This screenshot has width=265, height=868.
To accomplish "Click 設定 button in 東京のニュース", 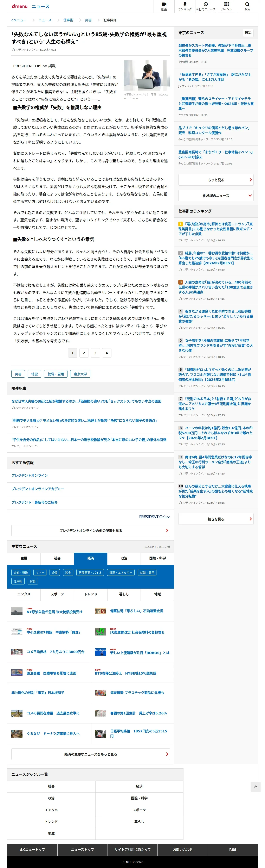I will tap(248, 33).
